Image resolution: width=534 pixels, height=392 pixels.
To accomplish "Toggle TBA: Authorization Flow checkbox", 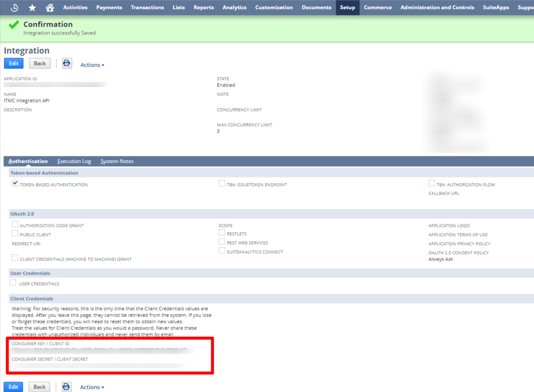I will tap(431, 183).
